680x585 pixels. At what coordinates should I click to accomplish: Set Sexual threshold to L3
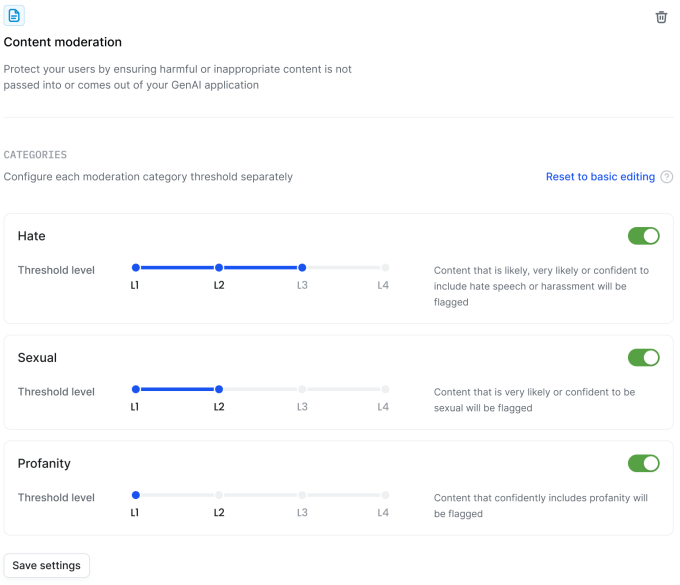click(302, 390)
